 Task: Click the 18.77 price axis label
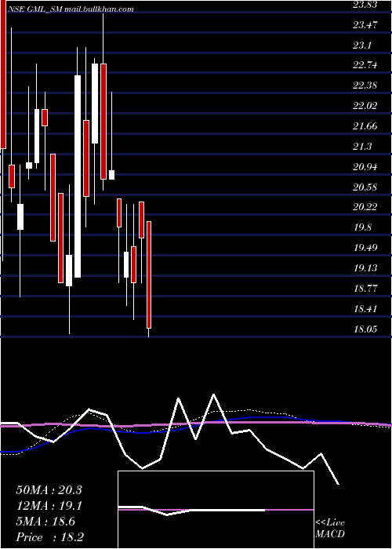coord(365,288)
